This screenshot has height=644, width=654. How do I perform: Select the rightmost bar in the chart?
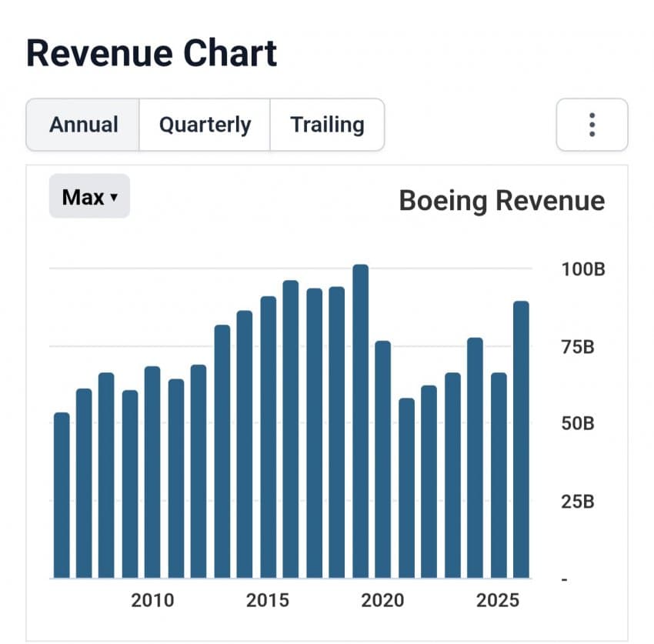521,439
